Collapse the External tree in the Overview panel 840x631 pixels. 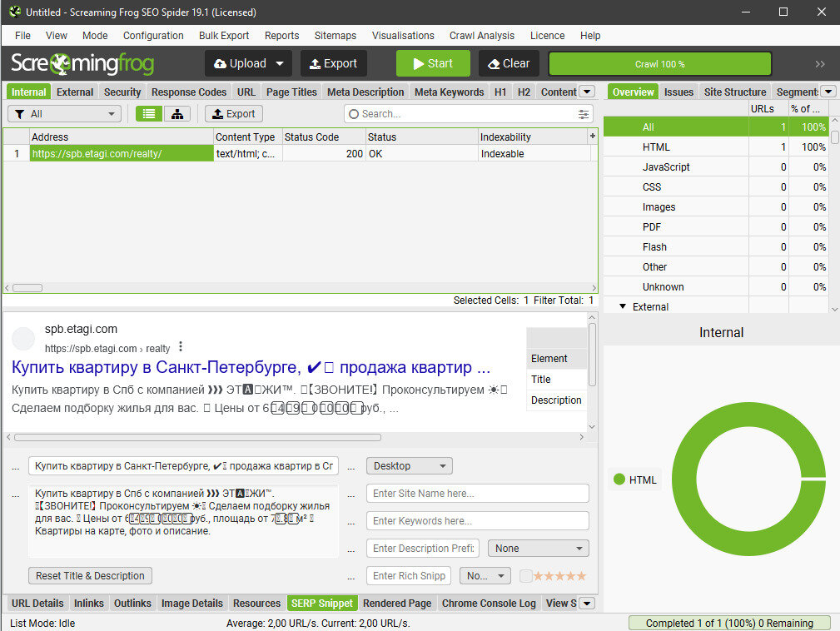pos(623,306)
